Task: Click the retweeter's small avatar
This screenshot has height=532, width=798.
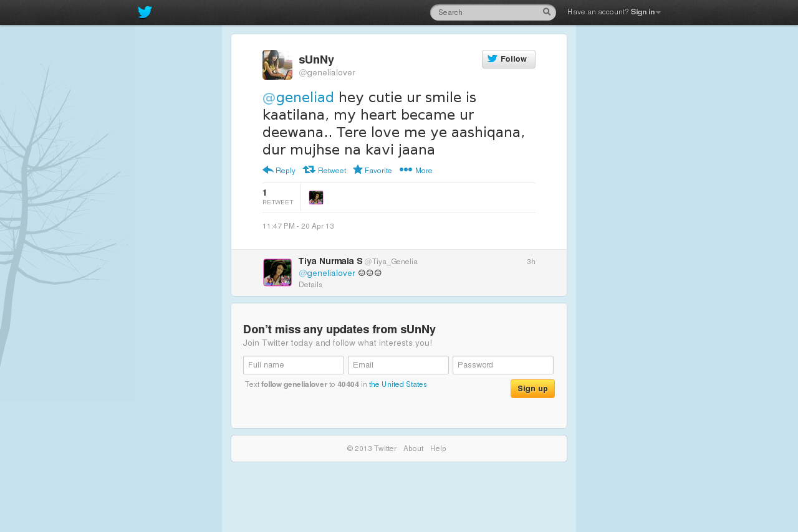Action: click(x=316, y=197)
